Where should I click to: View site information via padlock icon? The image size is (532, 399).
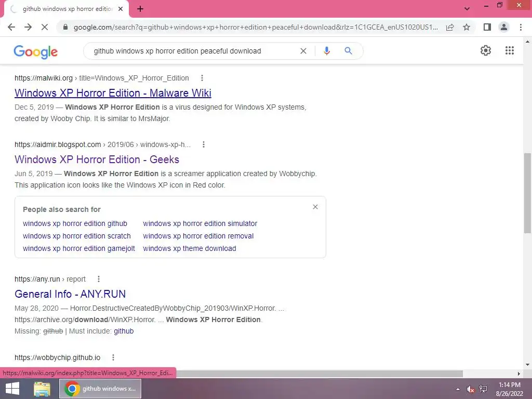[x=65, y=27]
